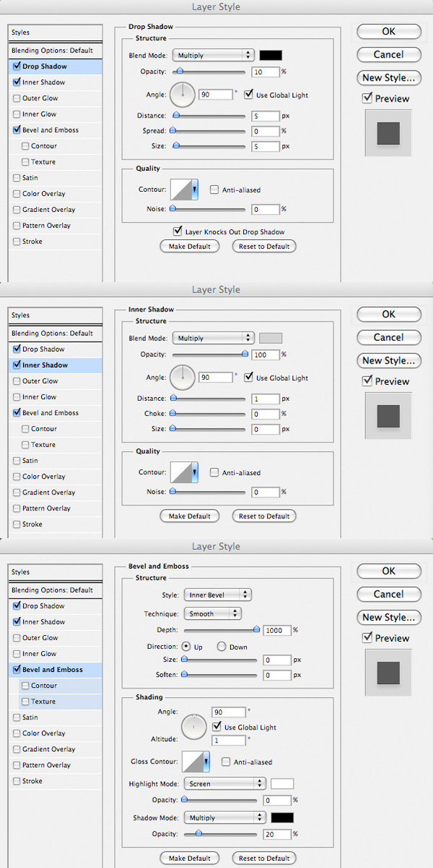Viewport: 433px width, 868px height.
Task: Click the preview square in the Drop Shadow dialog
Action: coord(388,133)
